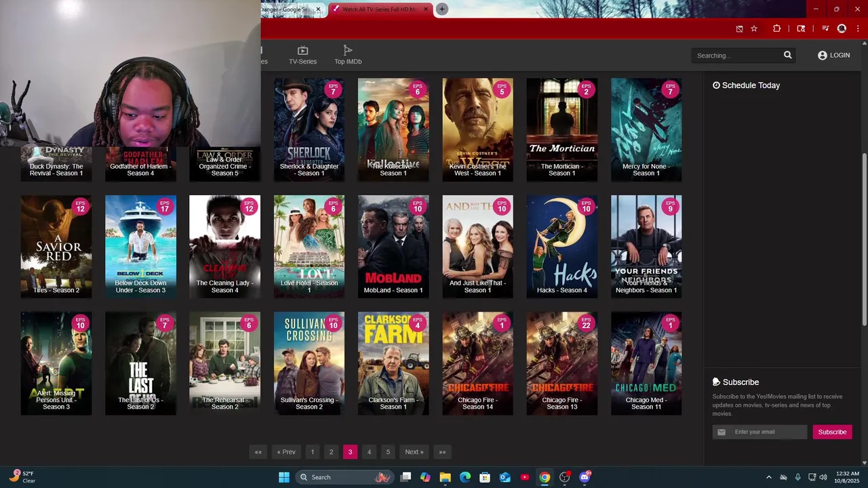
Task: Open Sullivan's Crossing Season 2 poster
Action: 309,363
